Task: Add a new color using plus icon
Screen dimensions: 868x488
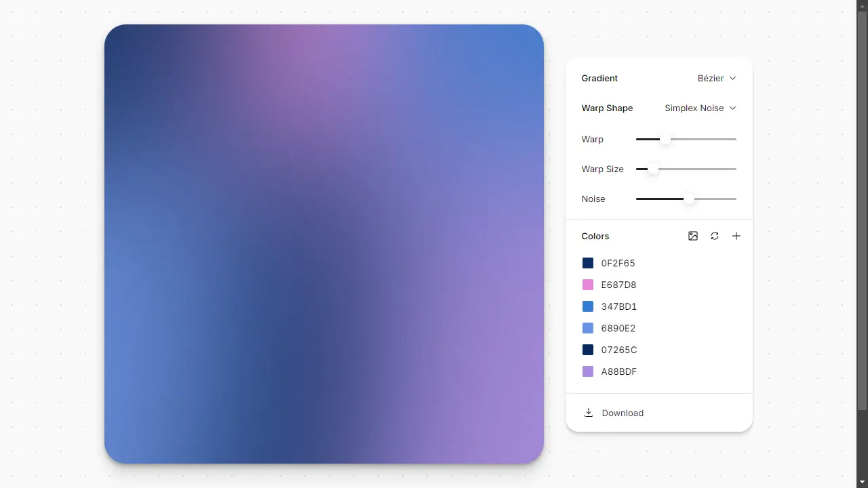Action: click(736, 236)
